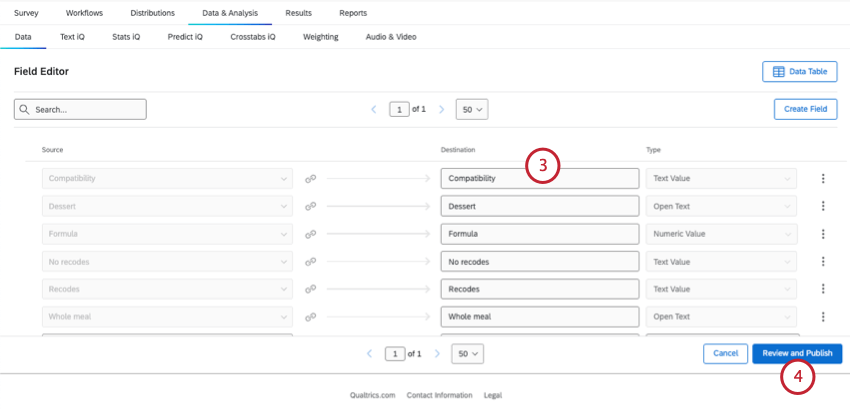Open three-dot menu for Dessert field

pyautogui.click(x=823, y=206)
